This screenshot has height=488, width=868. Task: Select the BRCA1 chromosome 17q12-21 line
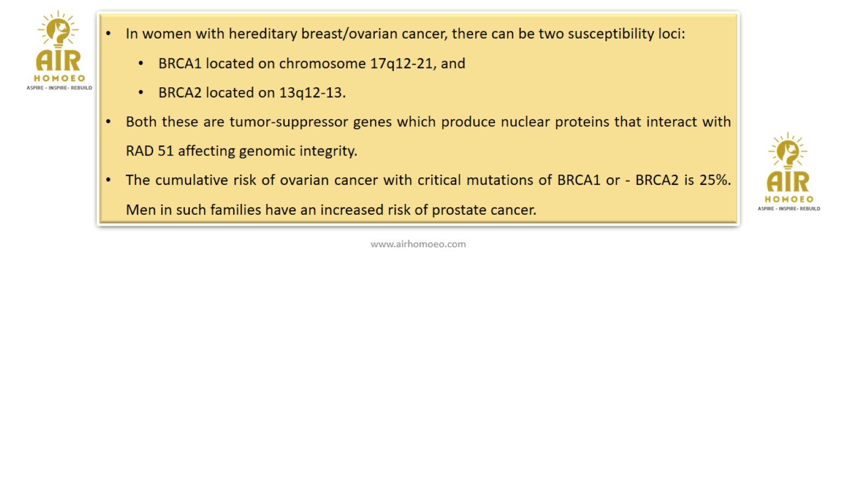[311, 63]
